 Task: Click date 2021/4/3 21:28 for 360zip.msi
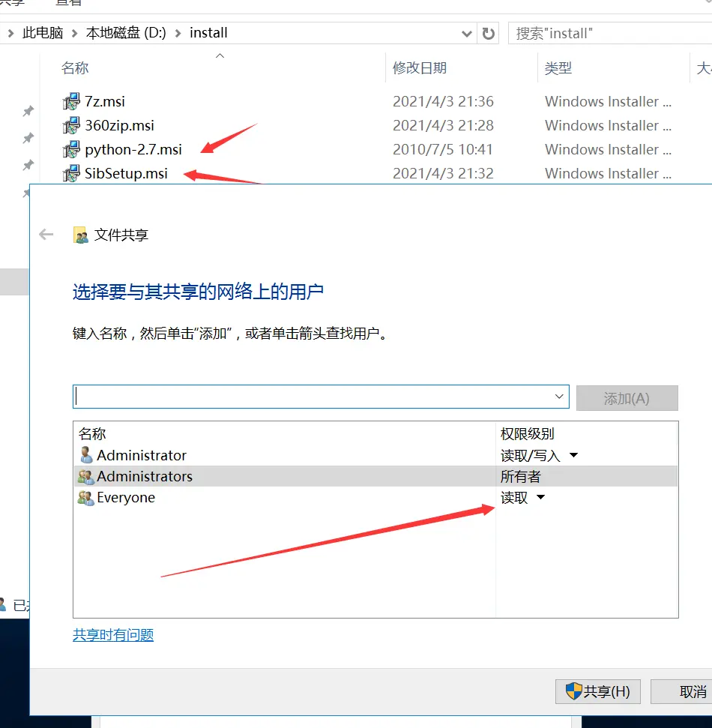click(443, 125)
